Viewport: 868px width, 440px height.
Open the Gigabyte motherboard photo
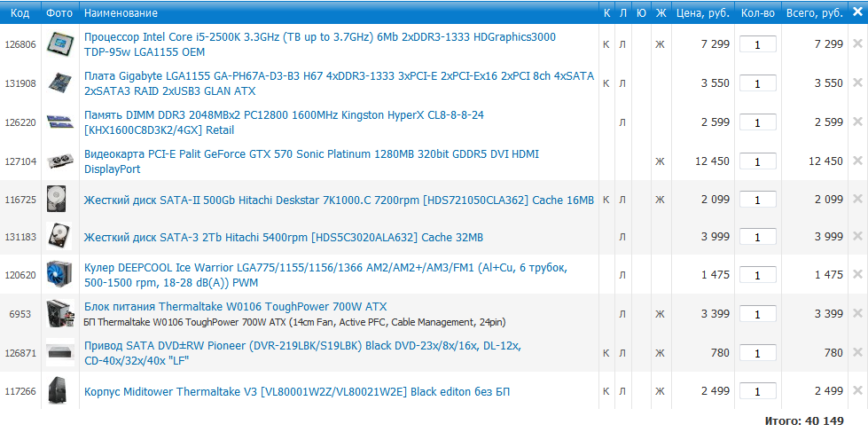click(60, 83)
